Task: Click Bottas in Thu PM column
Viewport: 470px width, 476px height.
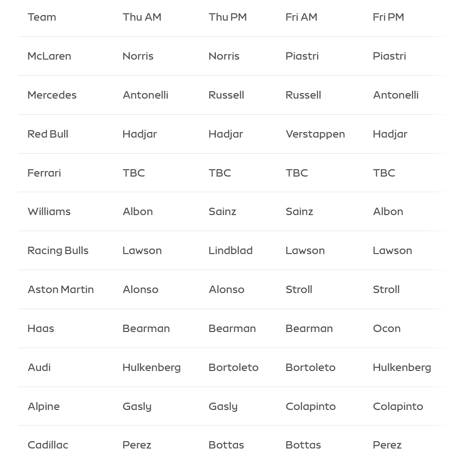Action: 226,445
